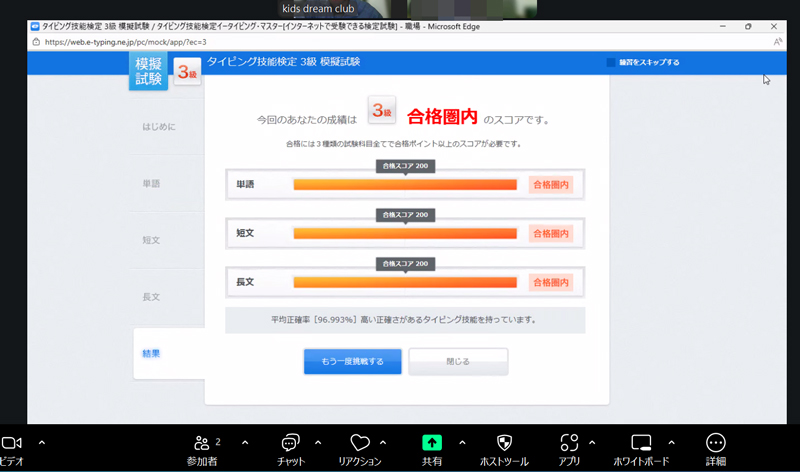
Task: Open the more details ellipsis icon
Action: 715,442
